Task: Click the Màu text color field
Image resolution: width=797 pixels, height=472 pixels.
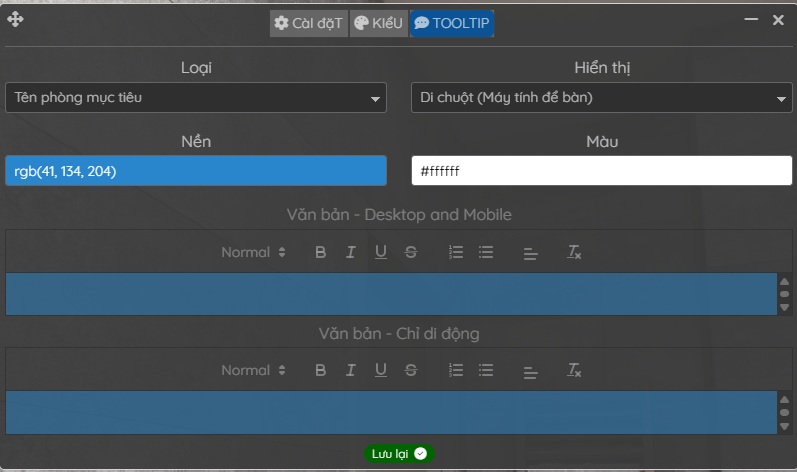Action: point(601,171)
